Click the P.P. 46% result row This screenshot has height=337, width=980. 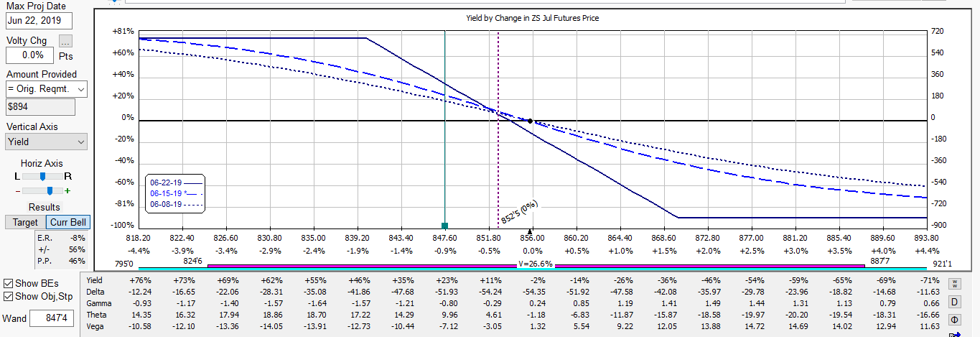[x=62, y=261]
